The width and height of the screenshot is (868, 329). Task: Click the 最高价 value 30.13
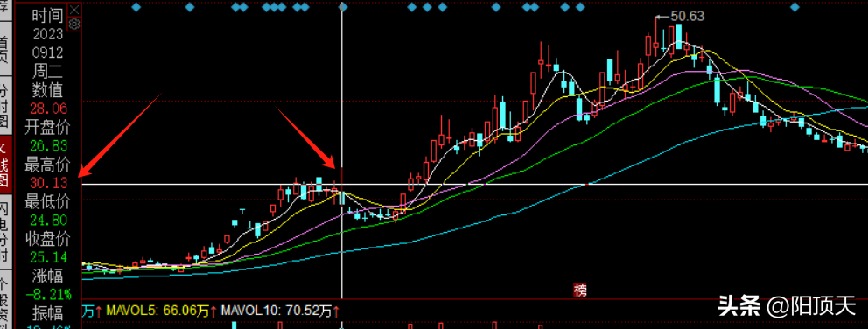tap(49, 184)
